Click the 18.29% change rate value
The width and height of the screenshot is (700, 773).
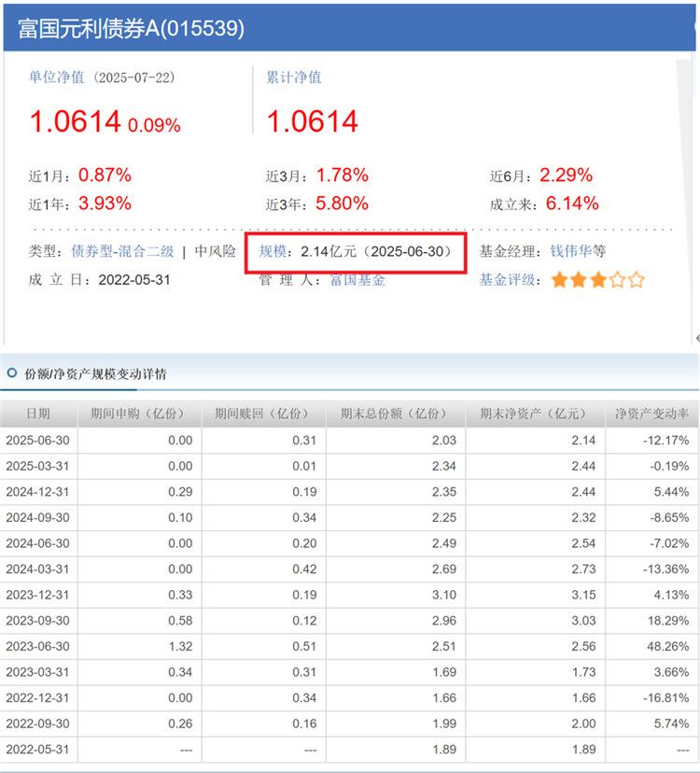(668, 620)
